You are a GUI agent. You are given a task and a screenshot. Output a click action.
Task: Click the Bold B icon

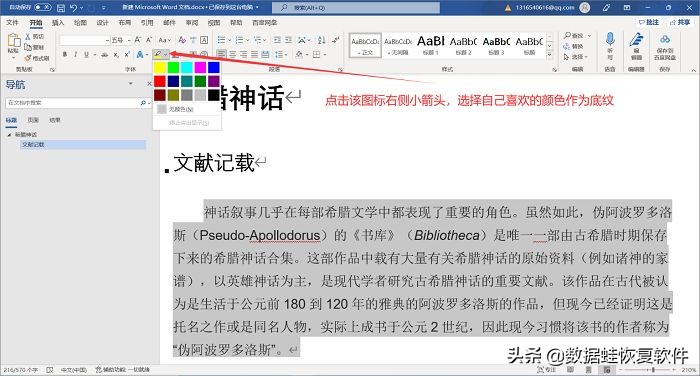point(65,54)
